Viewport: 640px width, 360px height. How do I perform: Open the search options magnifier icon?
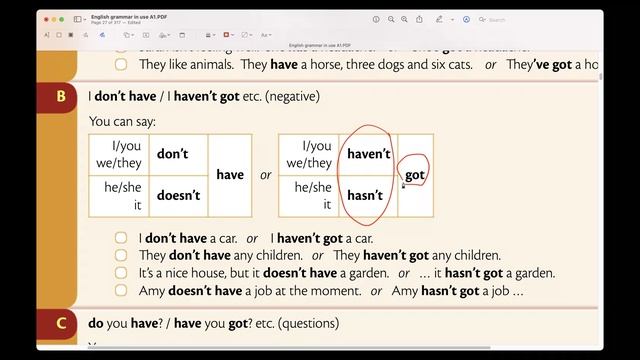click(482, 20)
